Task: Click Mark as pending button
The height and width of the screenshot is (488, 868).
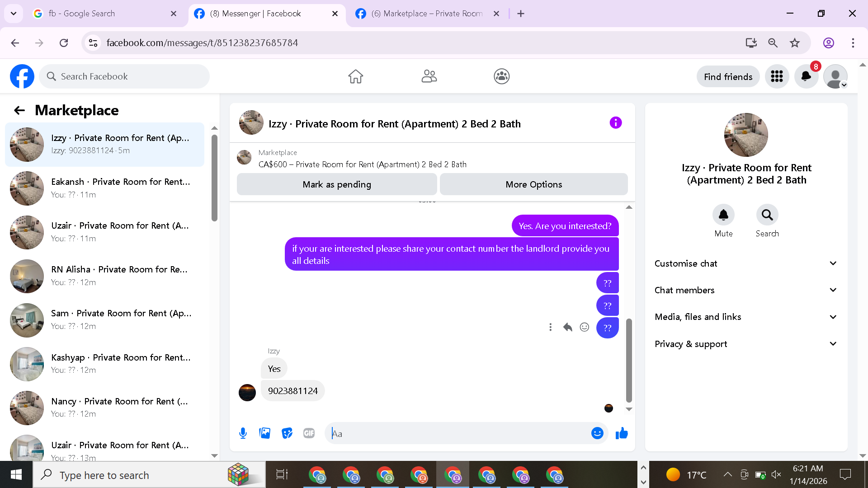Action: pos(337,184)
